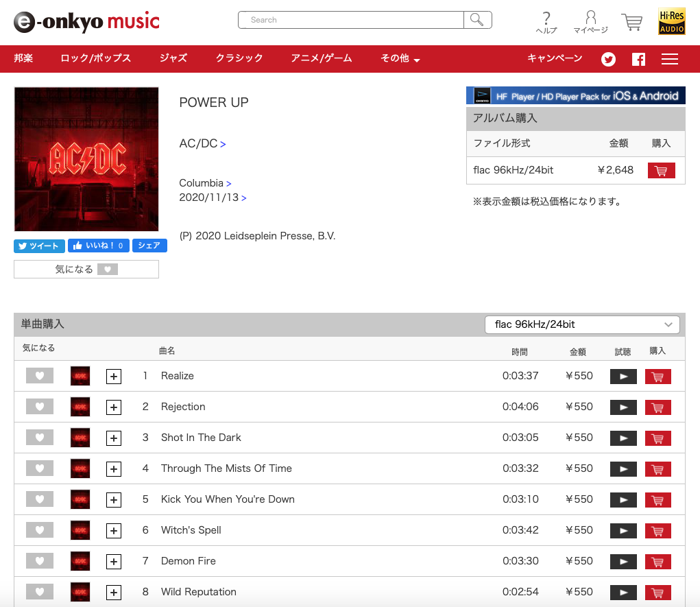
Task: Add Realize track to cart
Action: (658, 377)
